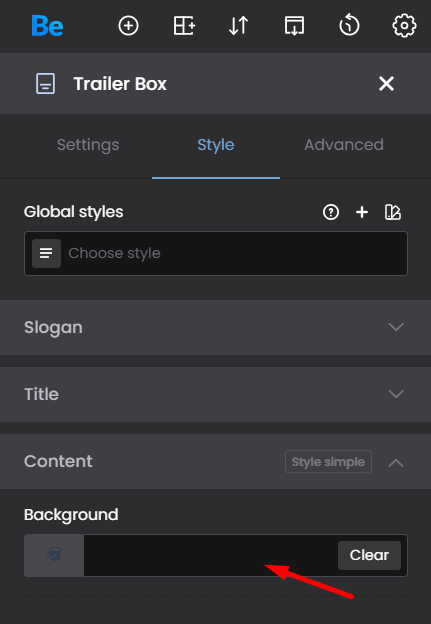Expand the Slogan section

(x=215, y=327)
